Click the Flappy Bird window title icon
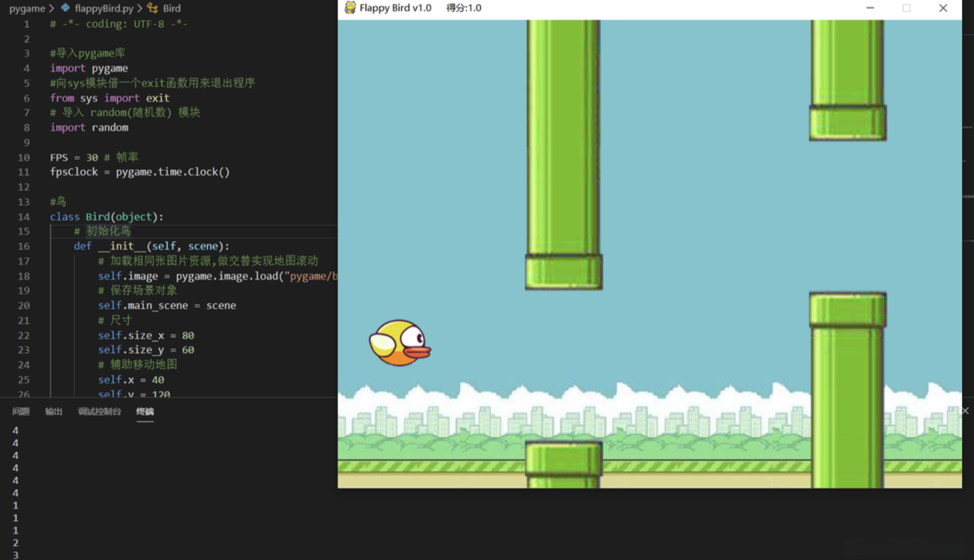 350,8
